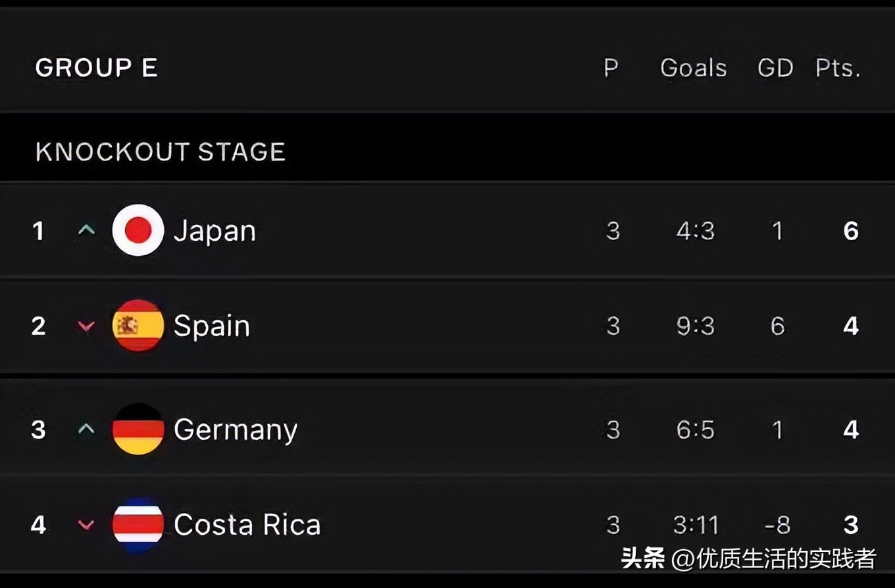This screenshot has height=588, width=895.
Task: Click the KNOCKOUT STAGE section label
Action: [x=161, y=152]
